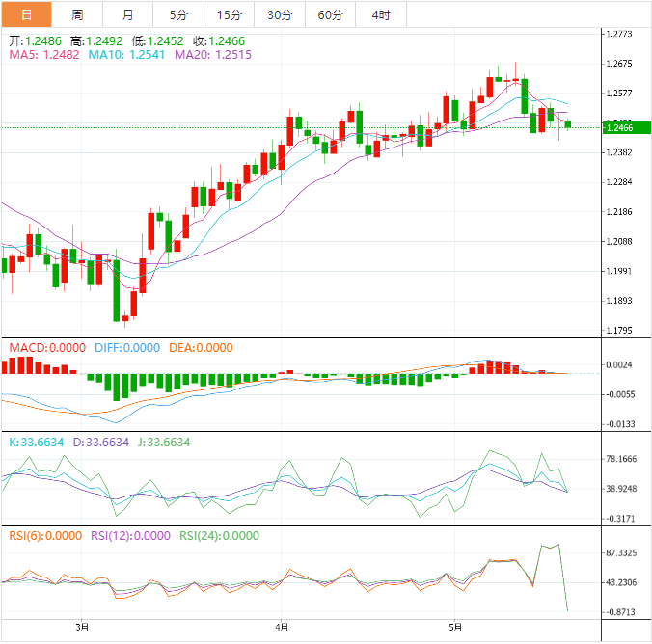The image size is (652, 644).
Task: Show the 30分 chart interval
Action: [x=280, y=14]
